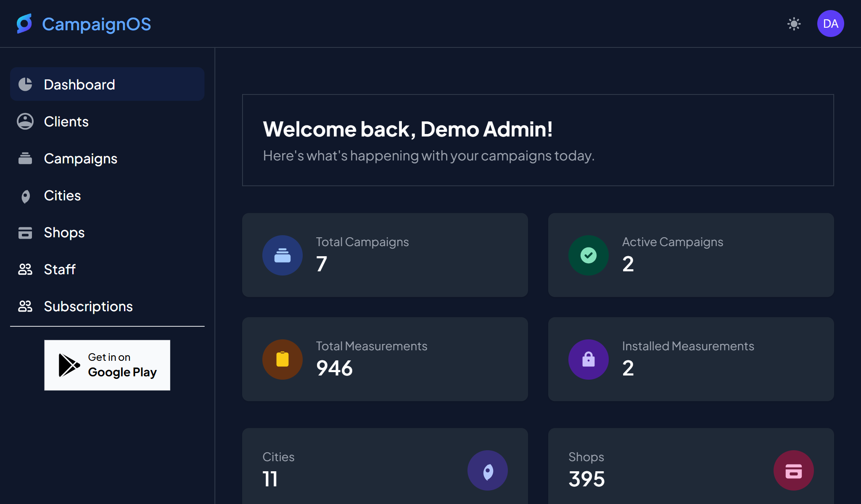Click the Subscriptions people icon
This screenshot has height=504, width=861.
pos(25,306)
